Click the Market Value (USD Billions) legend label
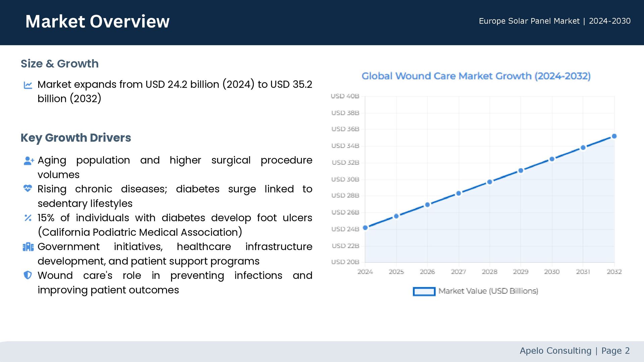The width and height of the screenshot is (644, 362). click(x=488, y=291)
